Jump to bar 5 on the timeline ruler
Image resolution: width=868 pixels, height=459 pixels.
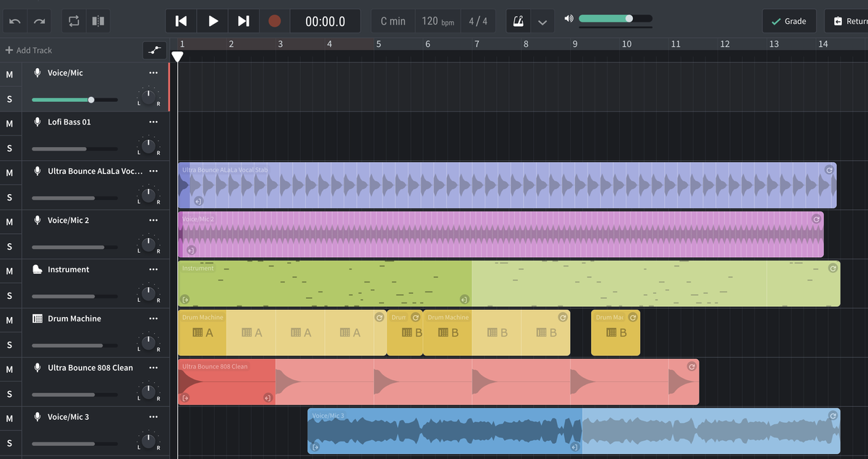[378, 43]
